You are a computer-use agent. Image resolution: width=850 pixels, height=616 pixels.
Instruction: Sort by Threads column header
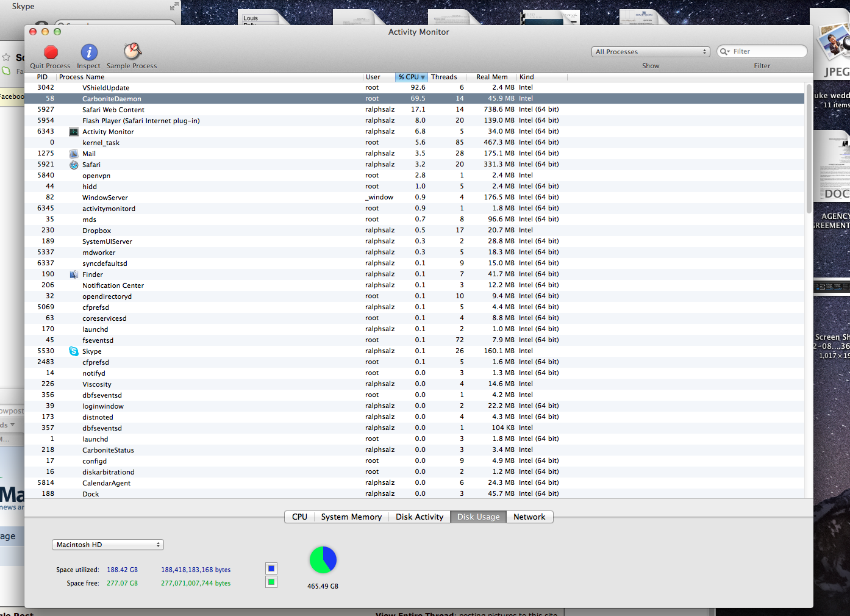[447, 77]
